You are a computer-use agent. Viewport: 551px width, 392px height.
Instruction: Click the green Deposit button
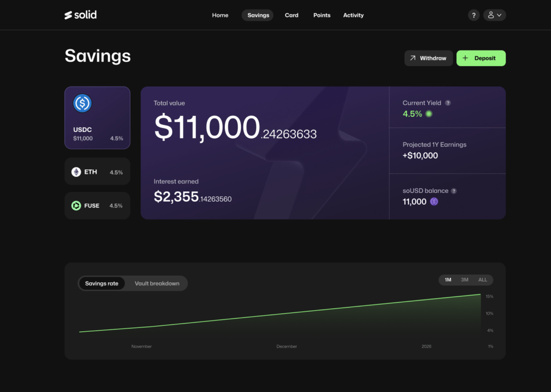(x=481, y=58)
